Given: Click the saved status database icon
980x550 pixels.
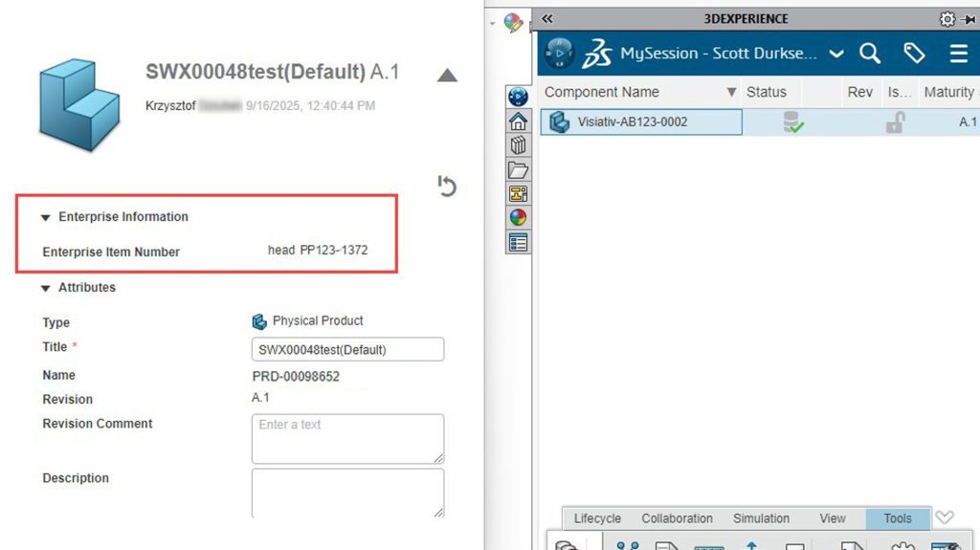Looking at the screenshot, I should (x=793, y=121).
